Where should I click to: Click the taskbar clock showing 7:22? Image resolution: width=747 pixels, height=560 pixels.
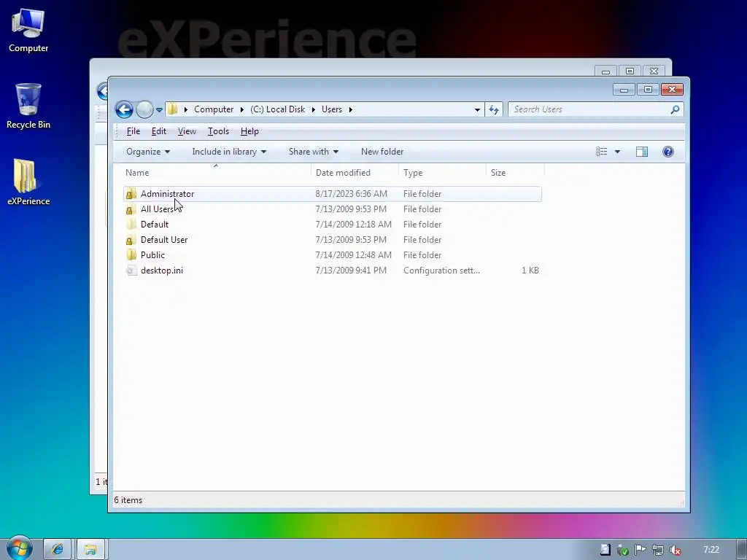pyautogui.click(x=711, y=550)
